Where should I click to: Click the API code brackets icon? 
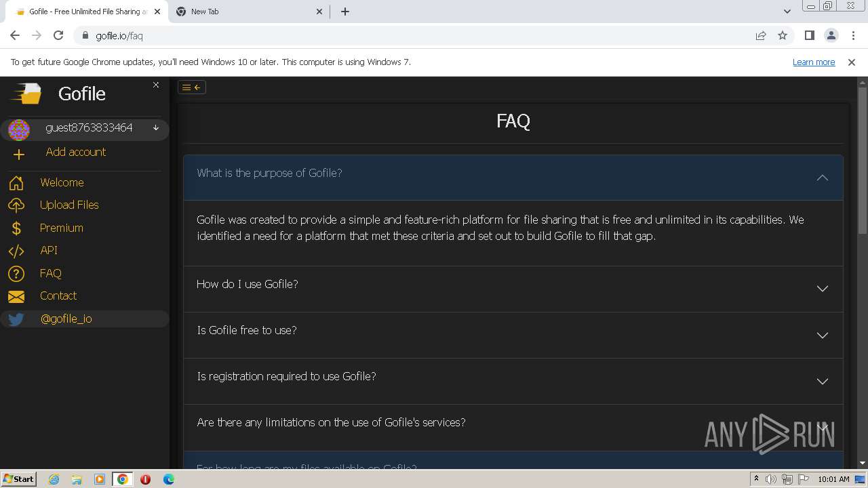pos(16,251)
